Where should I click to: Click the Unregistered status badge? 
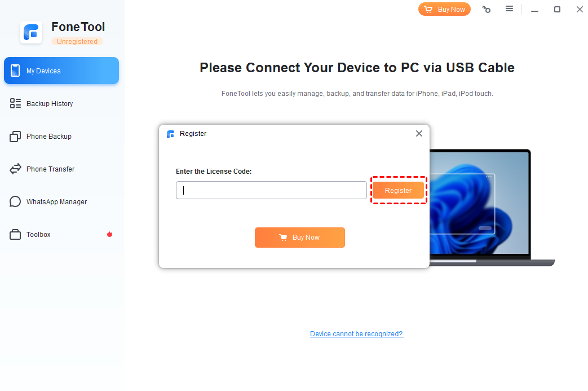(77, 42)
